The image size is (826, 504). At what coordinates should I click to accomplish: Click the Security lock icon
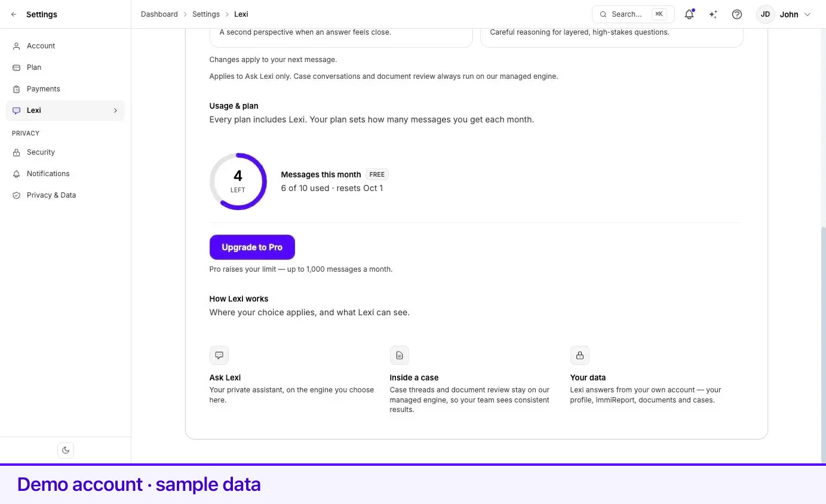point(16,152)
